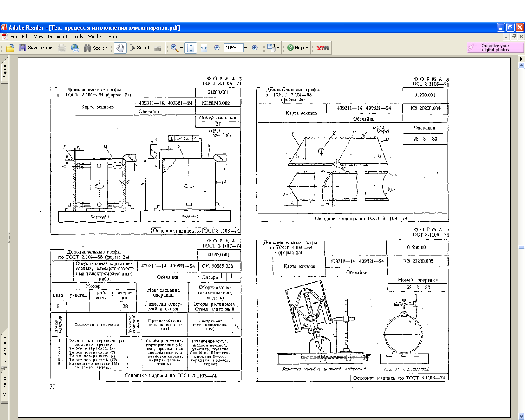Click the plus Zoom In button
This screenshot has height=420, width=525.
[x=255, y=48]
